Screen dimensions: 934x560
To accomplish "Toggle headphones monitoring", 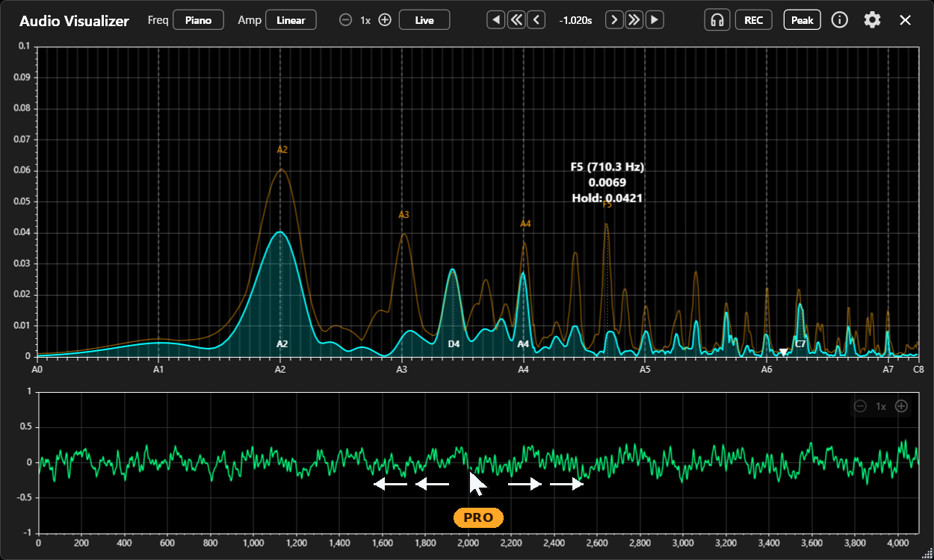I will point(717,20).
